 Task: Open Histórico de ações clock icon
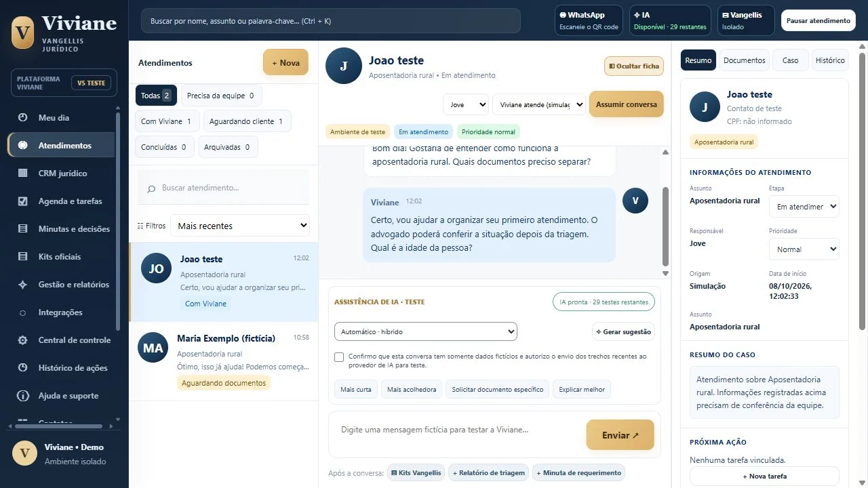coord(22,368)
